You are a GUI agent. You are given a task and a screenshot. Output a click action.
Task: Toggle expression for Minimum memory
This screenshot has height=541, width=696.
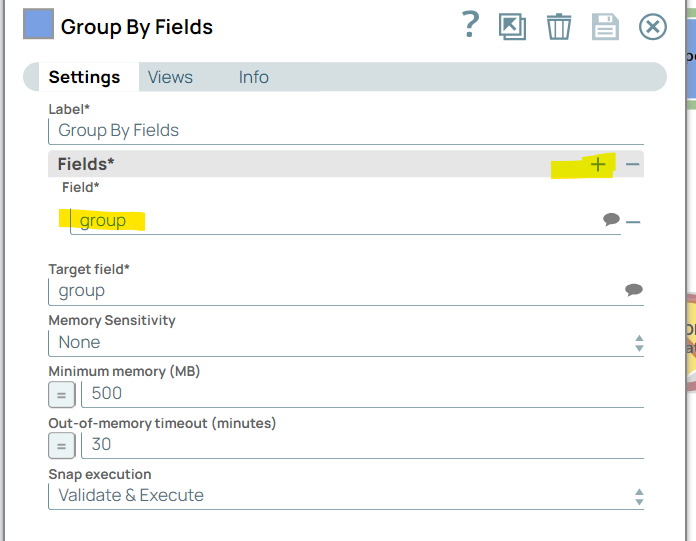(x=61, y=394)
